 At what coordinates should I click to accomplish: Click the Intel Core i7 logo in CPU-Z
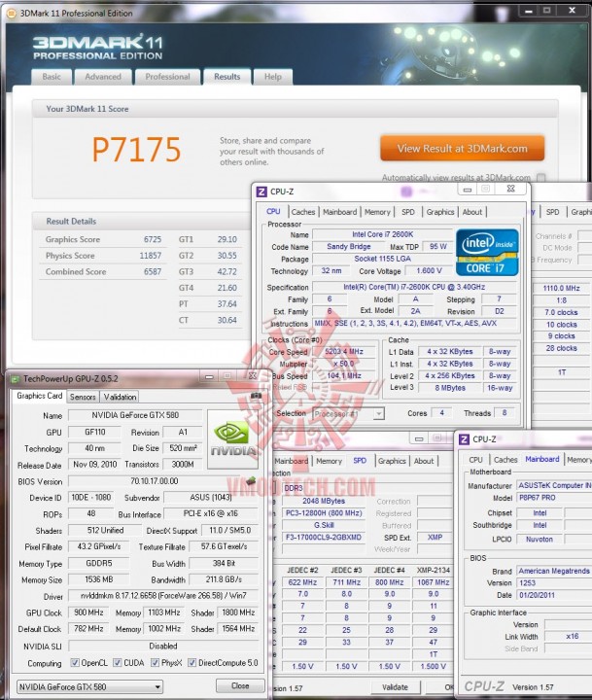[487, 252]
